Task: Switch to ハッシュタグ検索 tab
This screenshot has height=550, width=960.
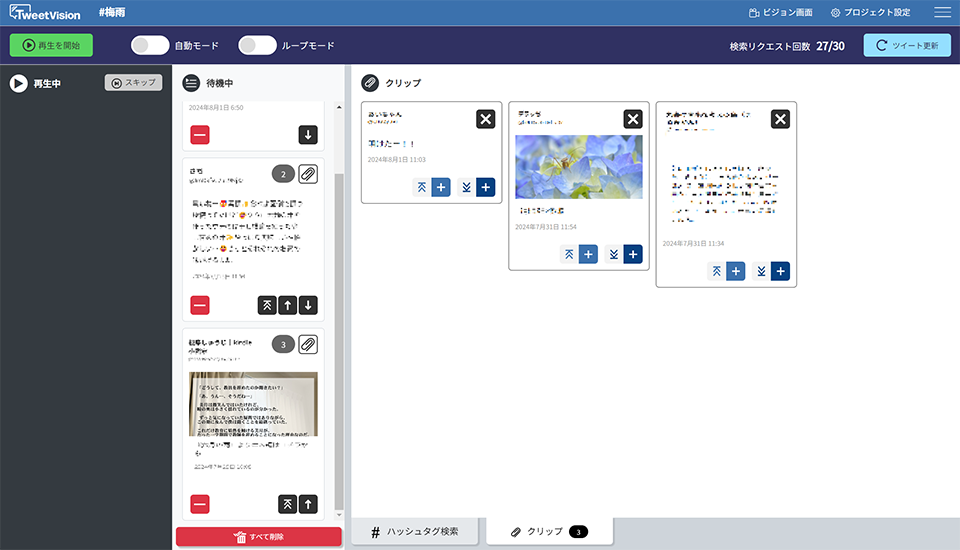Action: 414,532
